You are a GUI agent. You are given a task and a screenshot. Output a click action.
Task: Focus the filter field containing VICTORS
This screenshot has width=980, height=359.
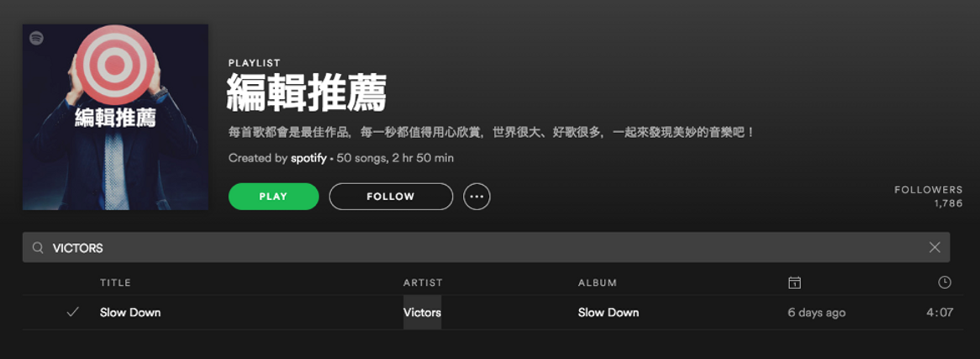487,248
